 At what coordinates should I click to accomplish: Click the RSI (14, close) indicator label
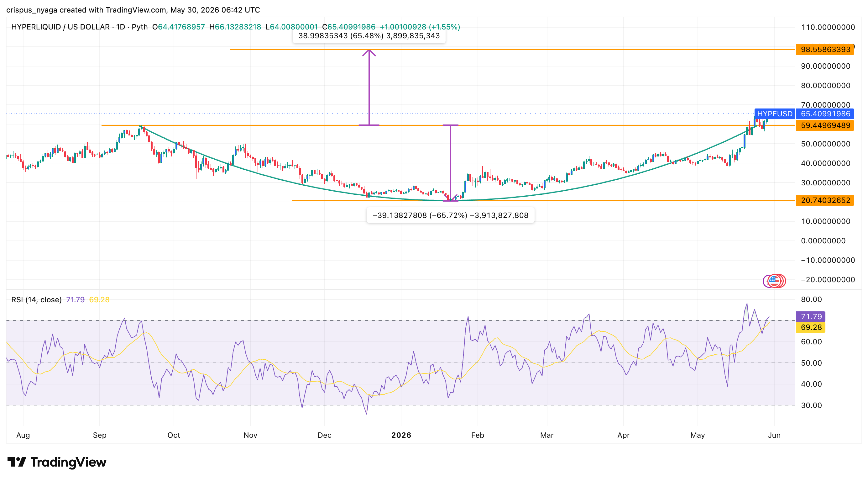(36, 300)
